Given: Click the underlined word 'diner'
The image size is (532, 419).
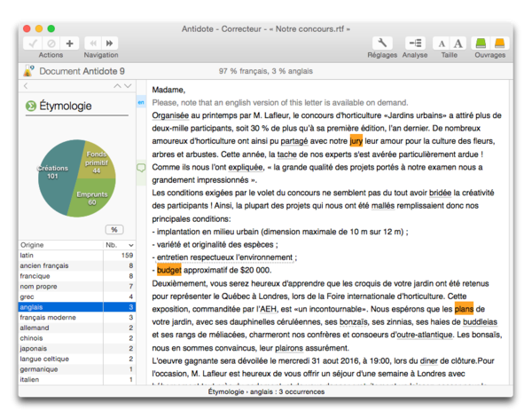Looking at the screenshot, I should 429,361.
